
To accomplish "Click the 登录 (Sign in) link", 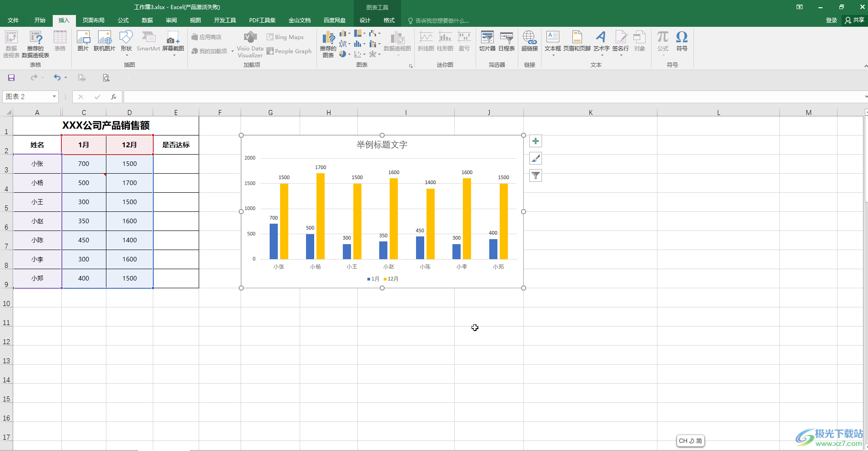I will (x=831, y=20).
